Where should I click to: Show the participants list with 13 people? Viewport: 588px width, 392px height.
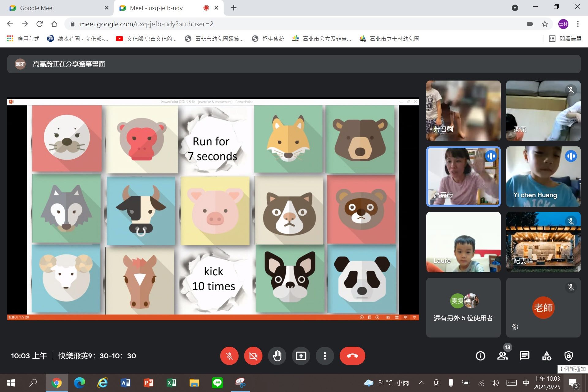point(502,356)
